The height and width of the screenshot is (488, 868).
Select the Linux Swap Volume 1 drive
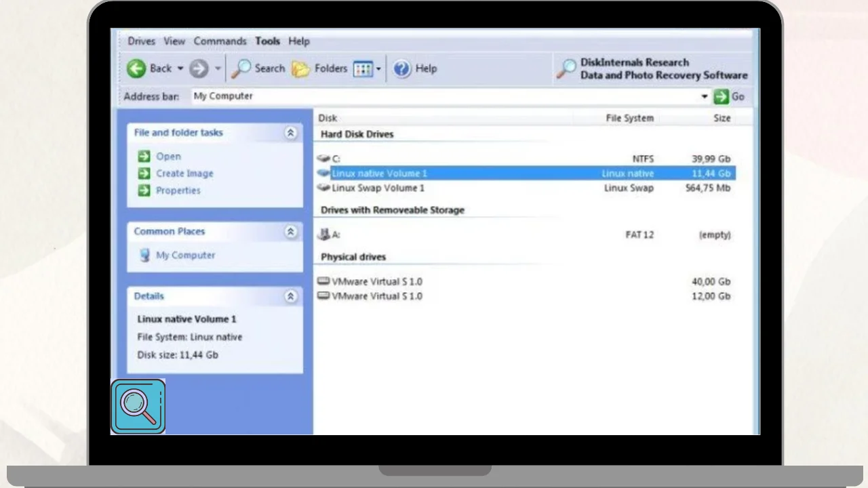coord(378,188)
